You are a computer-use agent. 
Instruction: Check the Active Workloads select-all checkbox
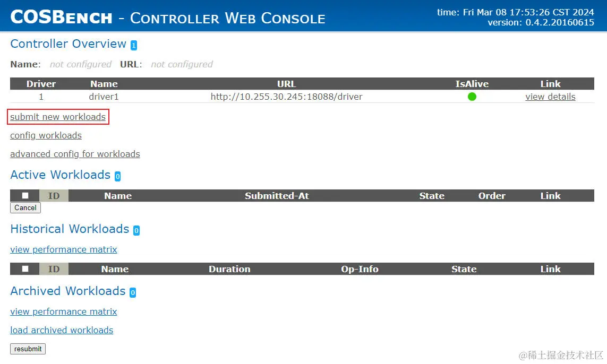[25, 196]
